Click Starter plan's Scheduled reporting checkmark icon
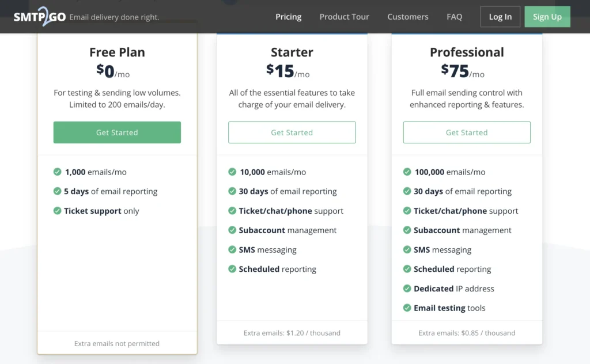 coord(232,269)
